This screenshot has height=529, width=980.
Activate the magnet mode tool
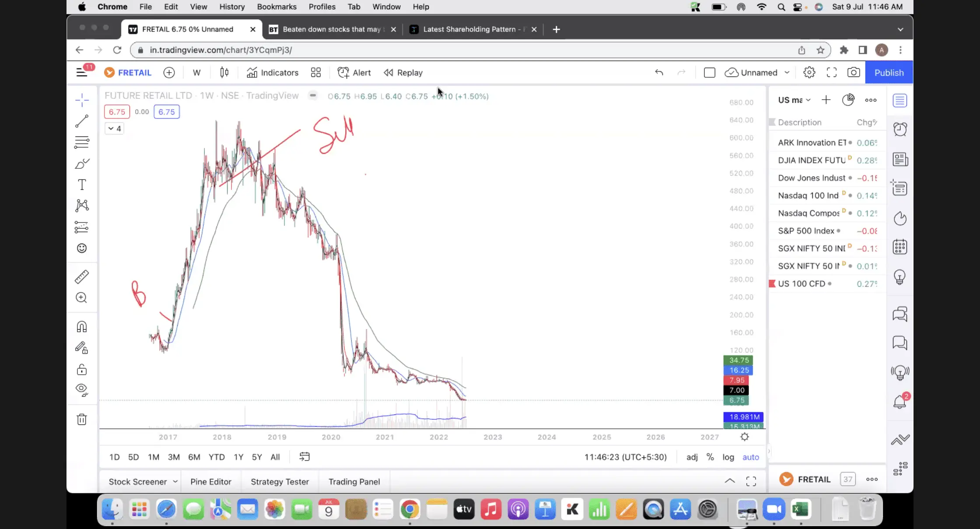(82, 327)
